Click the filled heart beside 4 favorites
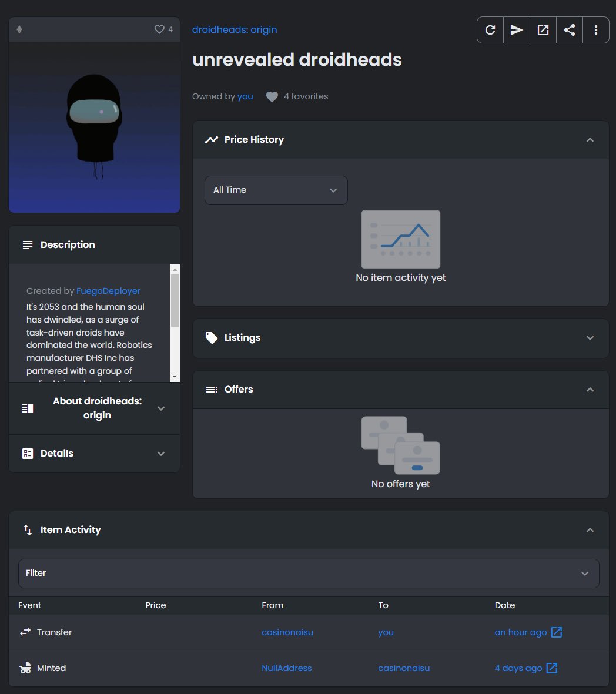The height and width of the screenshot is (694, 616). pos(272,96)
